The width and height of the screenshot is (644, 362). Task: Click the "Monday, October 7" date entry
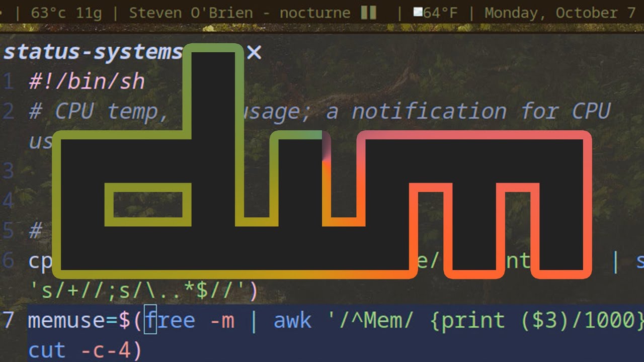[560, 13]
